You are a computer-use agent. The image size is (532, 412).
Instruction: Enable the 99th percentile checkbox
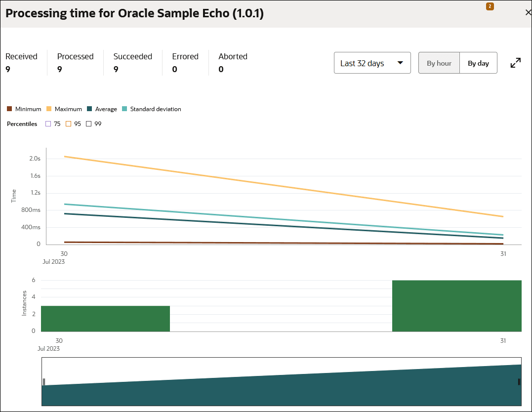coord(89,124)
